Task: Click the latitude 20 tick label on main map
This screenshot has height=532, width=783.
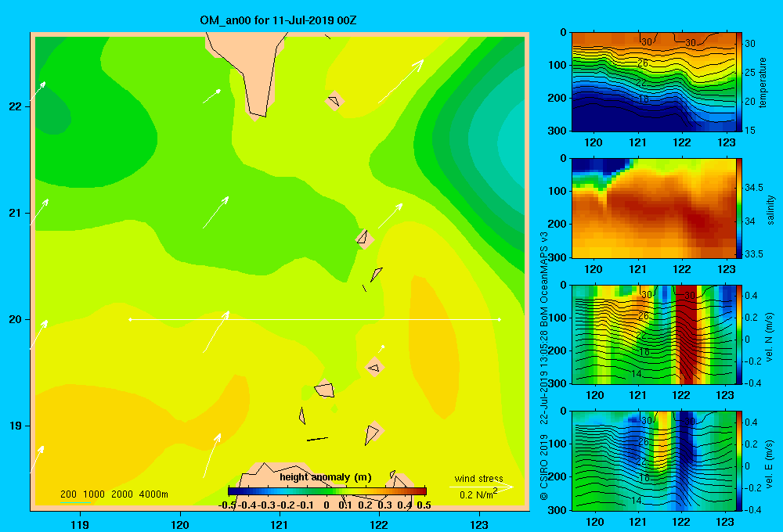Action: [x=16, y=319]
